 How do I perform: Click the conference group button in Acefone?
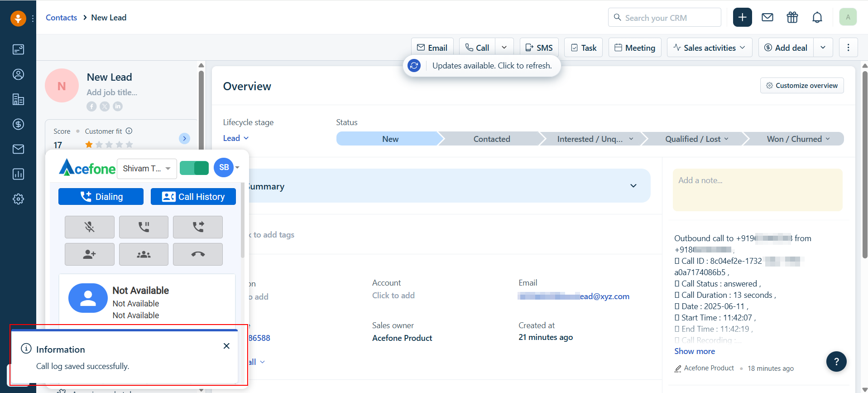point(144,254)
